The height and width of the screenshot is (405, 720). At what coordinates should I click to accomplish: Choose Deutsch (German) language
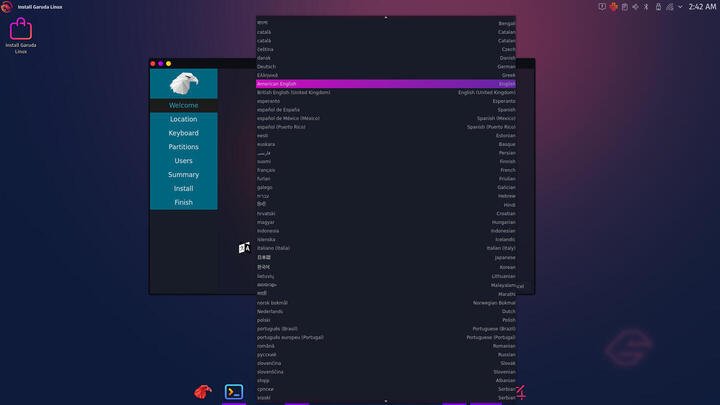pos(386,67)
